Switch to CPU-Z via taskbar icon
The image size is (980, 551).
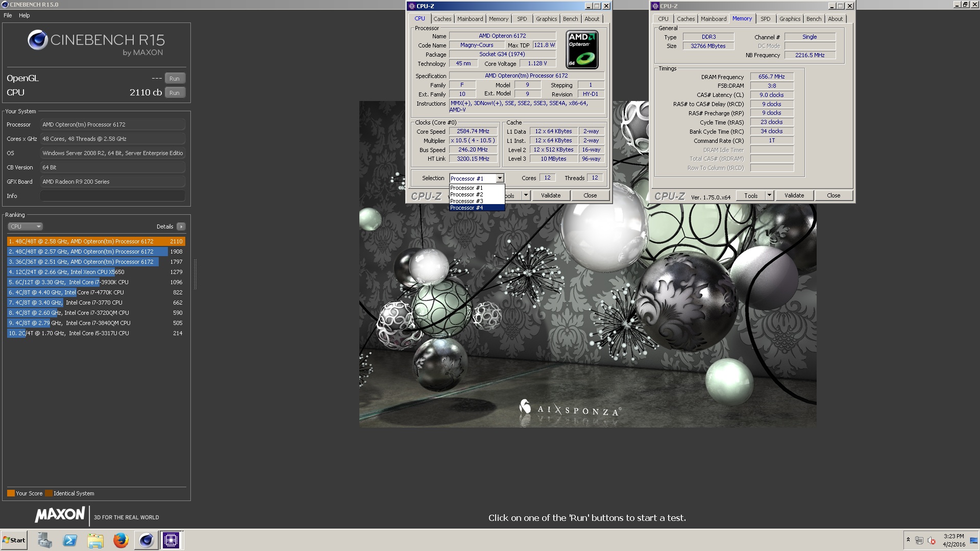(171, 540)
